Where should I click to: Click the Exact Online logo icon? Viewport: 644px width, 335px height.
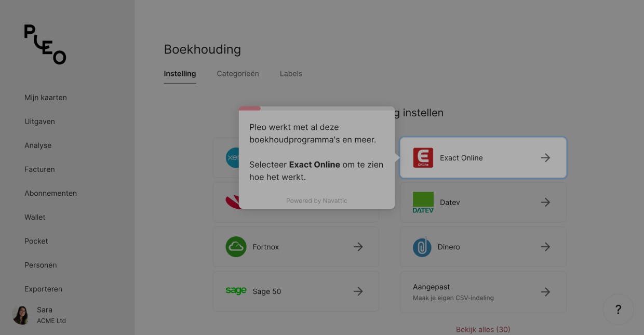(423, 158)
